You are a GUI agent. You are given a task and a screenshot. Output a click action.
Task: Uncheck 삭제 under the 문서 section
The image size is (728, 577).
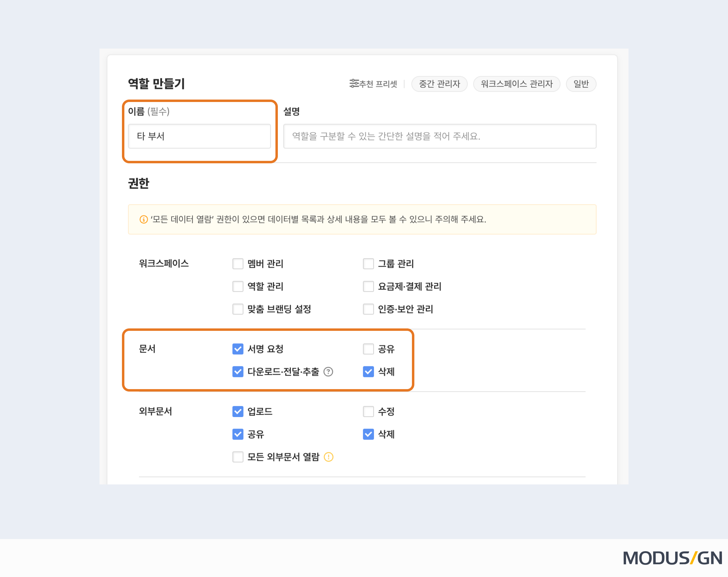click(368, 372)
